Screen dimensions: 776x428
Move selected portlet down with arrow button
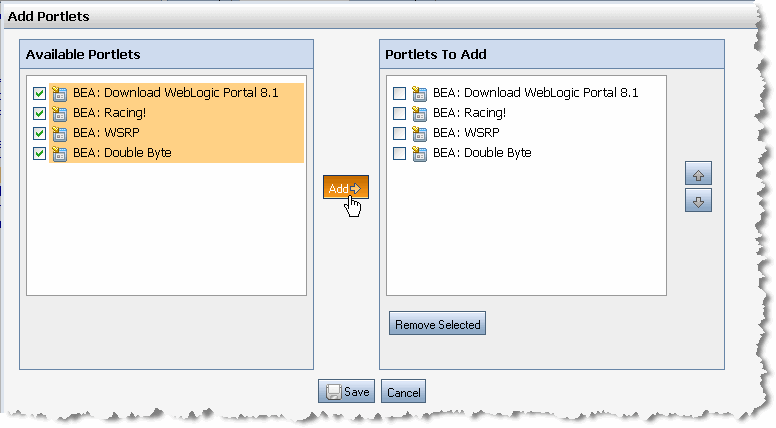[698, 201]
